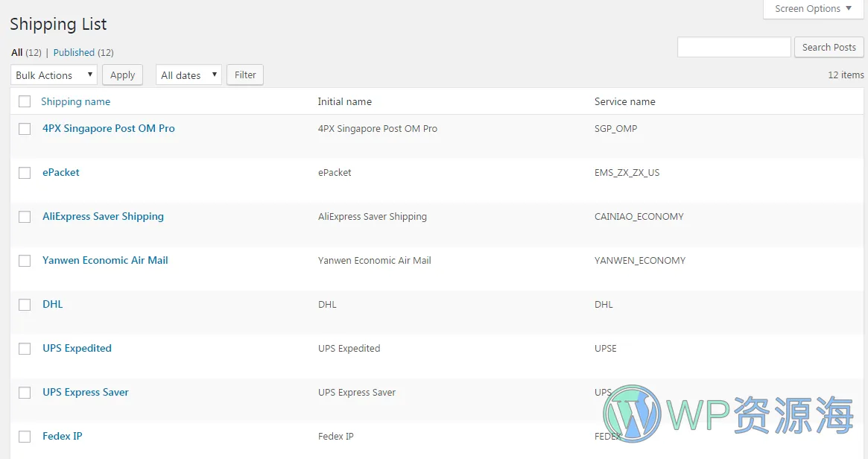The image size is (868, 459).
Task: Click the 'Fedex IP' initial name cell
Action: [336, 437]
